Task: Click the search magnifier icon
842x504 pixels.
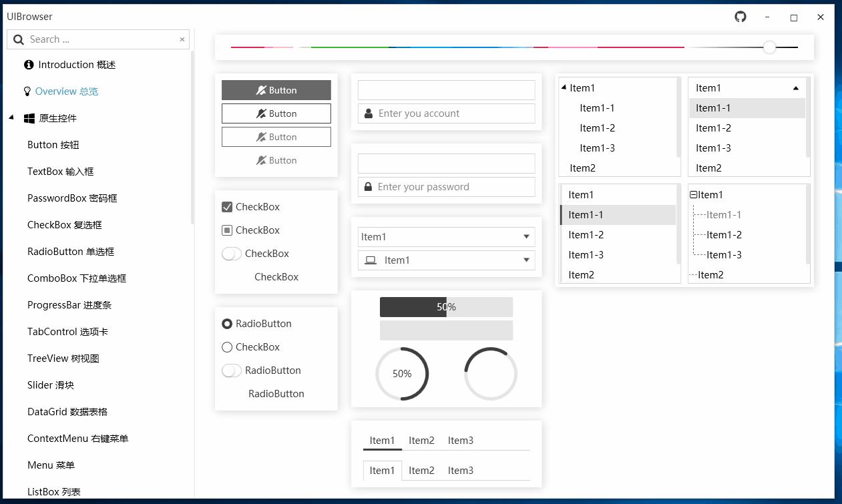Action: pyautogui.click(x=19, y=39)
